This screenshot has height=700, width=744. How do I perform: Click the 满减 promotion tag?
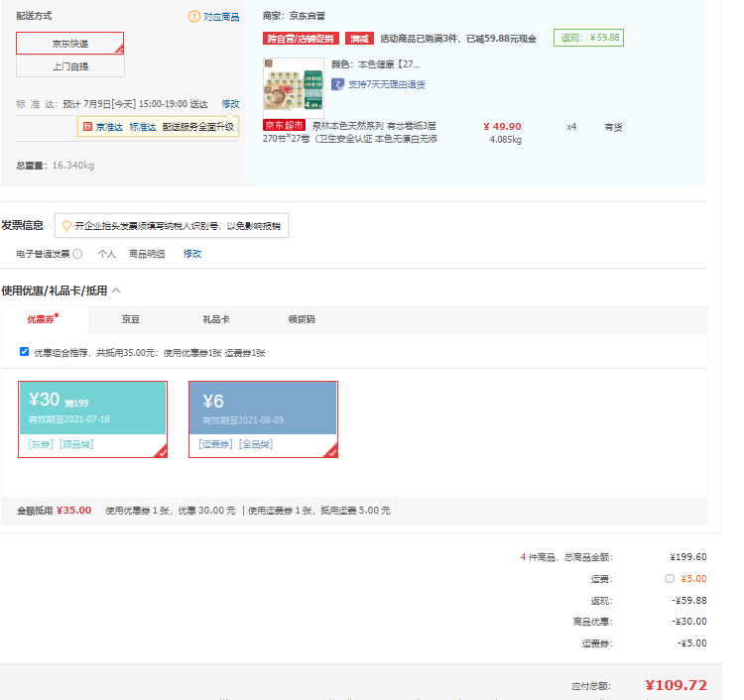click(x=359, y=39)
